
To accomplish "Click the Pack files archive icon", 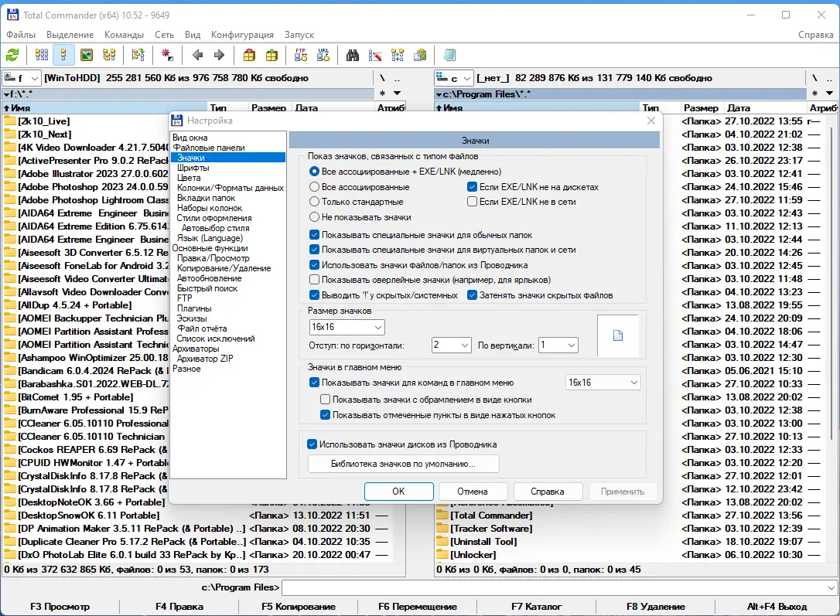I will 249,55.
